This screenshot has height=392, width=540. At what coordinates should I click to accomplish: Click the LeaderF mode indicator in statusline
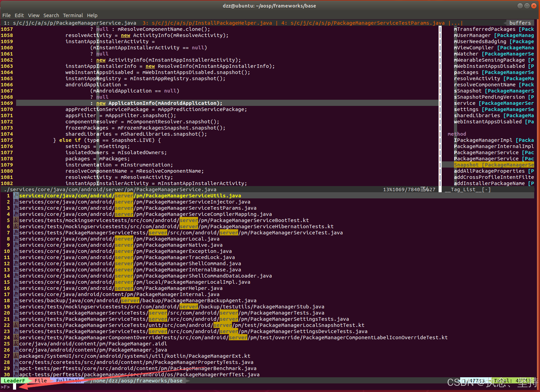[x=14, y=381]
